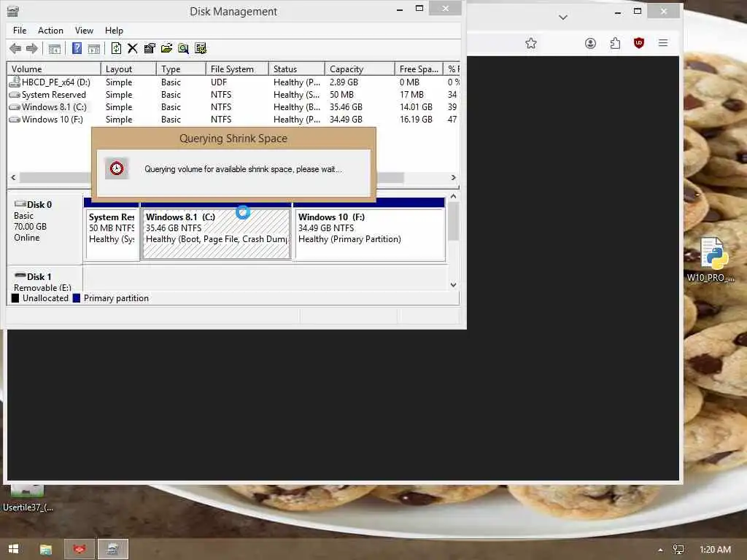Show hidden tray icons arrow
This screenshot has width=747, height=560.
(x=660, y=550)
